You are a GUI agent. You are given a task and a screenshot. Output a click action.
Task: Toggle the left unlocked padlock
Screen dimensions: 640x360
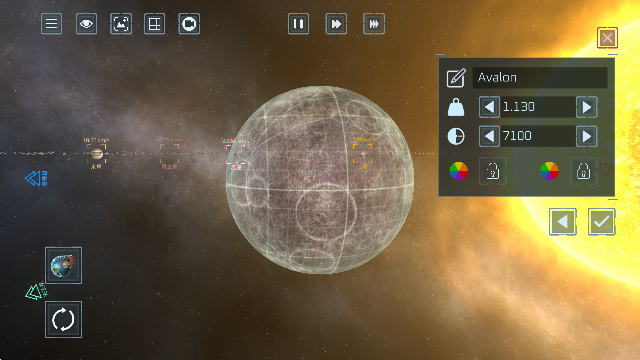pos(493,171)
